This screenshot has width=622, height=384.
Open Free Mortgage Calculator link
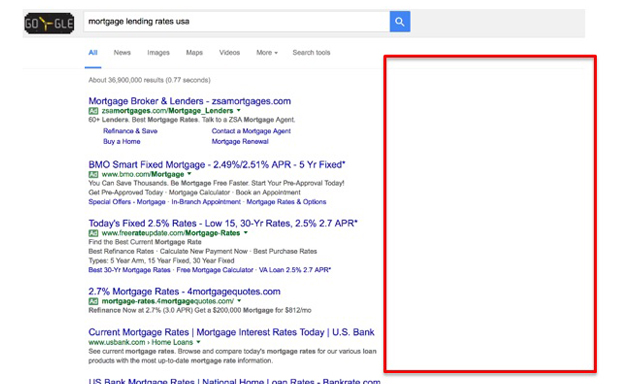(x=215, y=270)
